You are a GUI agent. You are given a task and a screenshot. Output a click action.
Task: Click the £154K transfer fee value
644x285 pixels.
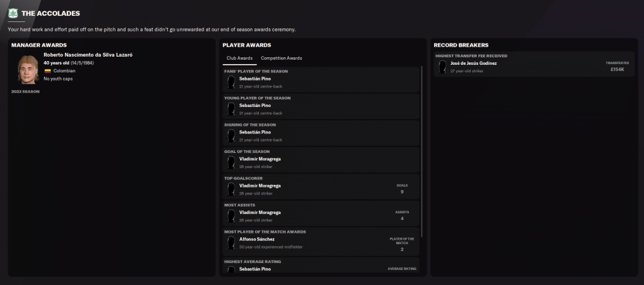(617, 69)
